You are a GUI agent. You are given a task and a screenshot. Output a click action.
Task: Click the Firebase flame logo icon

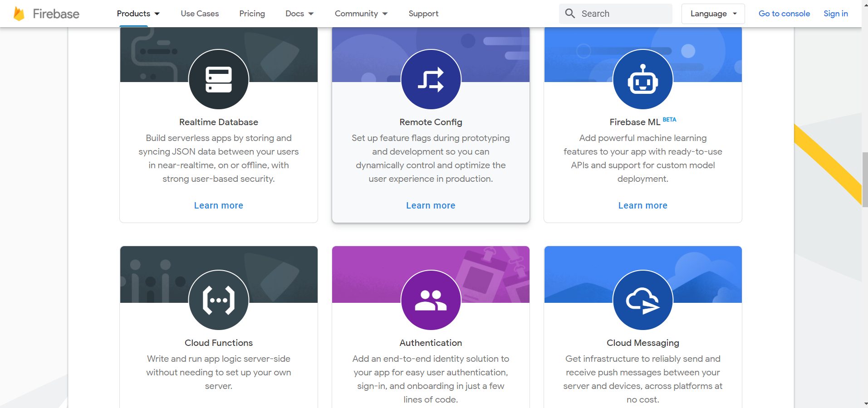click(19, 14)
